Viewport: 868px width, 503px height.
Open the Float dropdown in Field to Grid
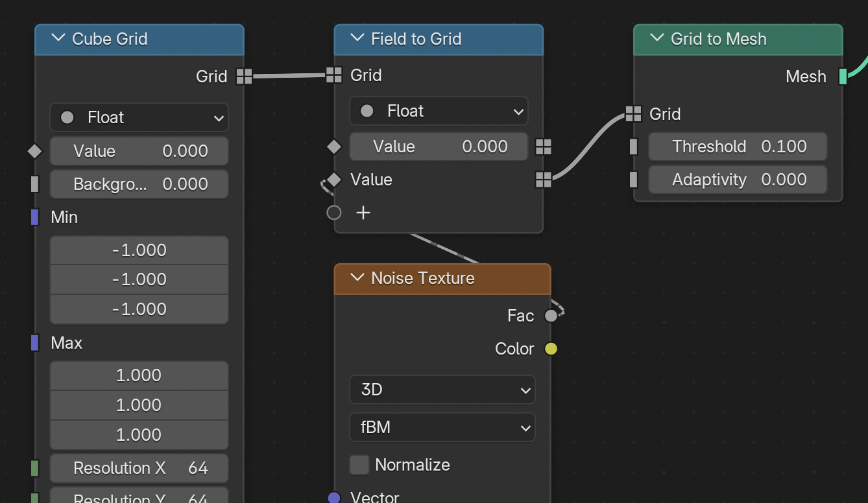439,111
